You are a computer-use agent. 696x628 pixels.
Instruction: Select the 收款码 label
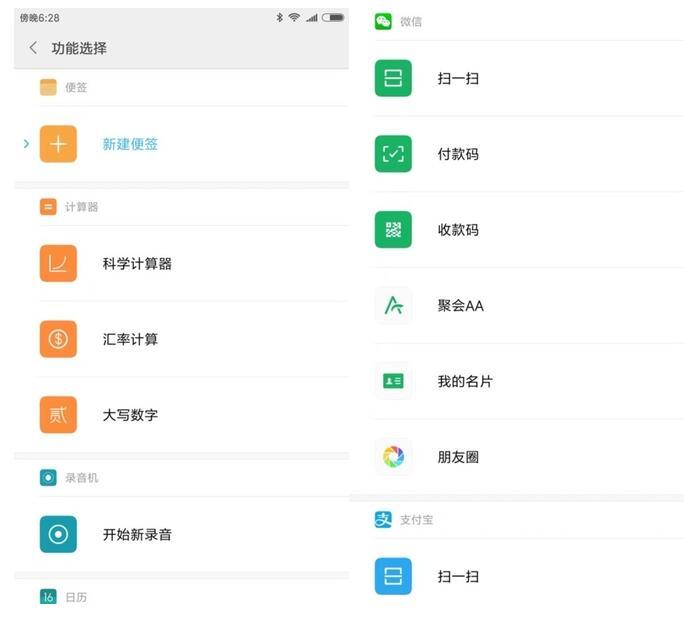click(458, 230)
